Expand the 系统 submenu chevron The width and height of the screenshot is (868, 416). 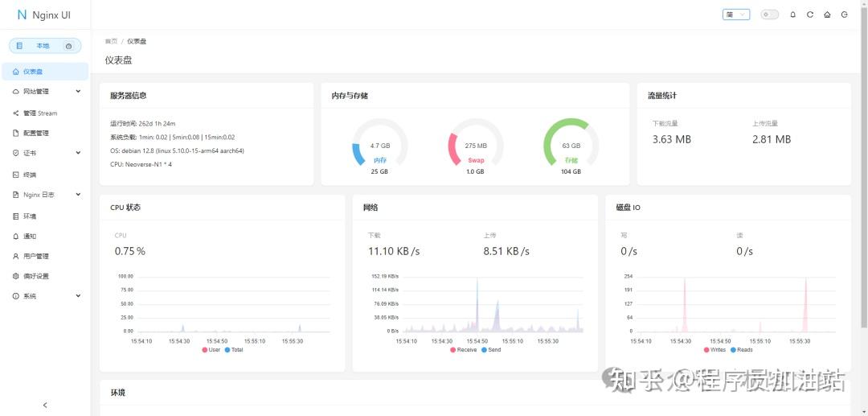[x=78, y=296]
